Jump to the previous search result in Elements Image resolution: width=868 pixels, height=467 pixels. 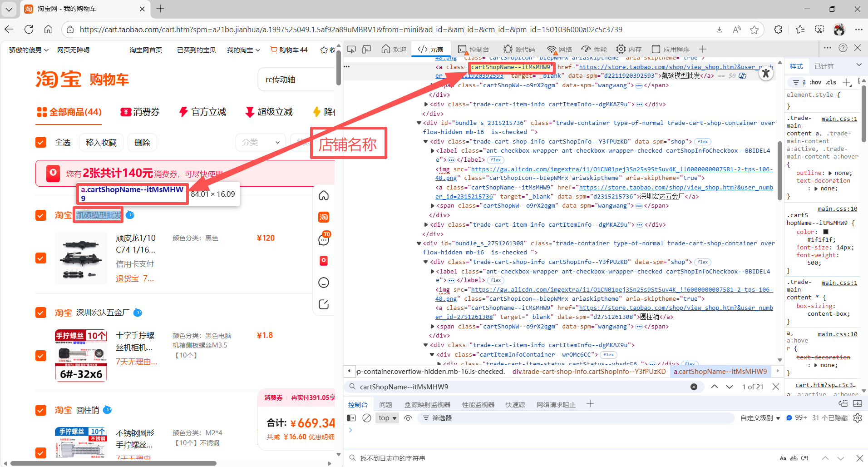[x=715, y=387]
